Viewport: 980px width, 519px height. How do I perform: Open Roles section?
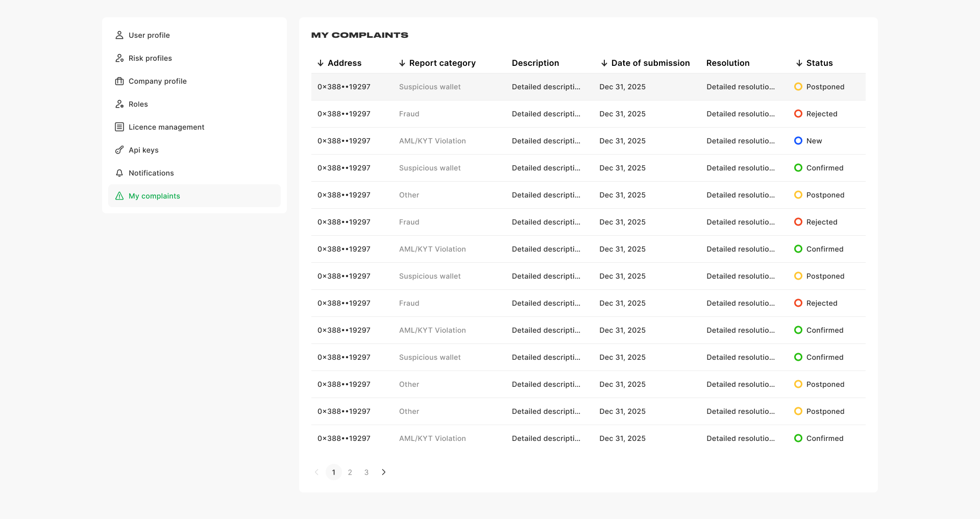click(194, 104)
